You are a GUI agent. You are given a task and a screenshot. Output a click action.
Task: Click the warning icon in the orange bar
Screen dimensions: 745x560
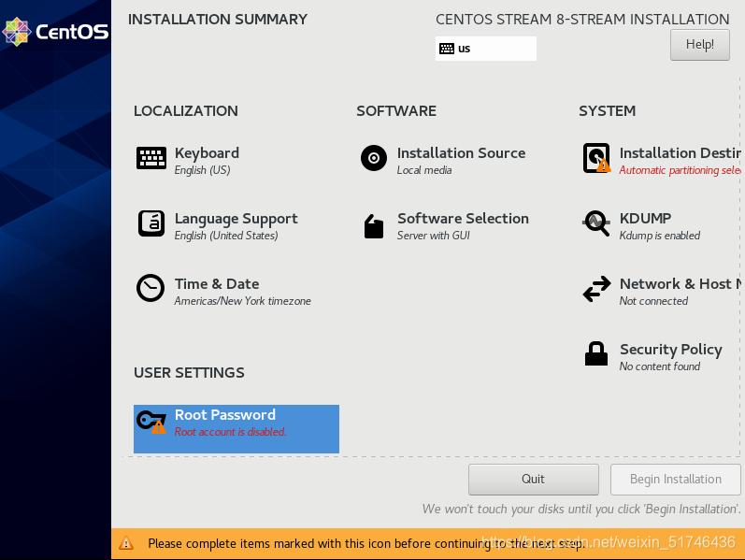(126, 543)
